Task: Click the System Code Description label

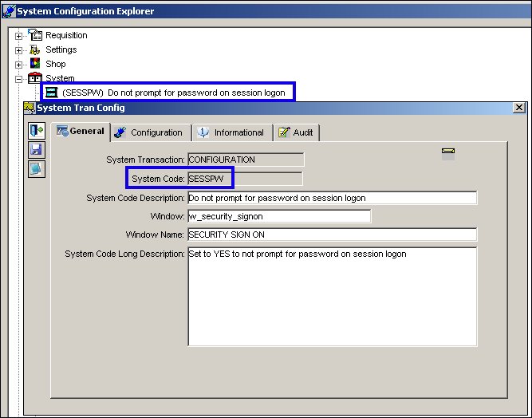Action: [x=136, y=198]
